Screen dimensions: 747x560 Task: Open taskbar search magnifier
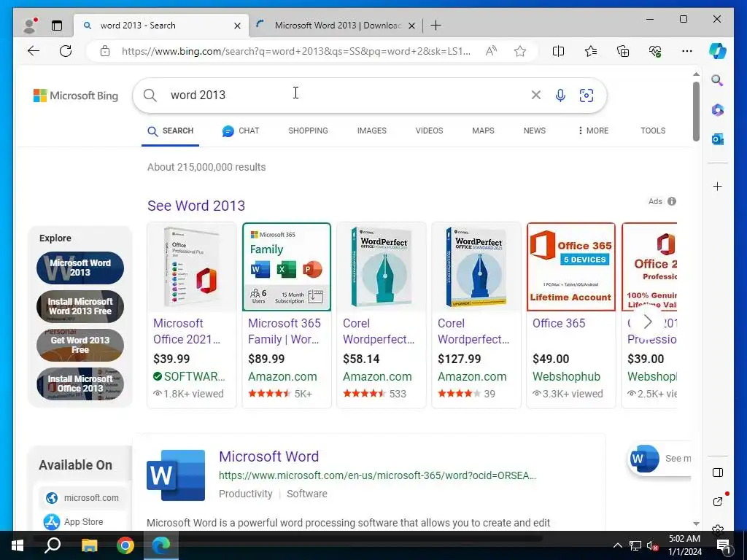[53, 545]
